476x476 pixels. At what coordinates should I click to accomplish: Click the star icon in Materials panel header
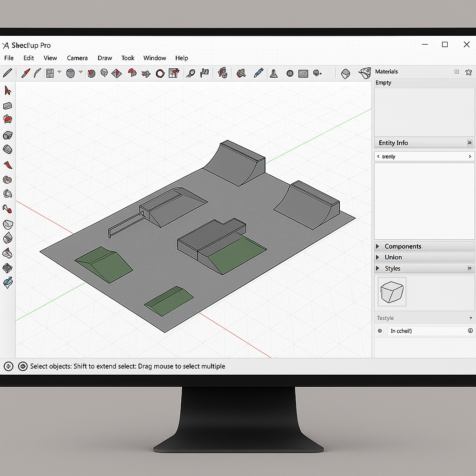pos(469,72)
